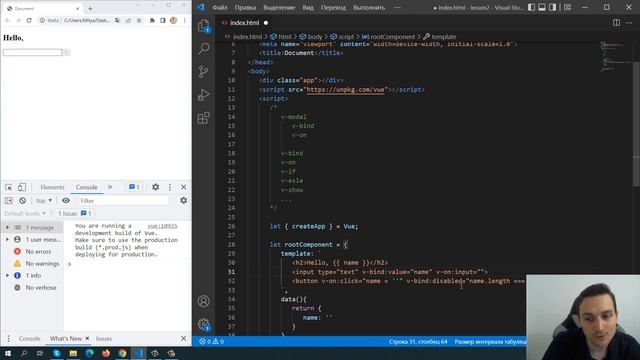Open Customize Layout in title bar
The width and height of the screenshot is (640, 360).
[567, 7]
